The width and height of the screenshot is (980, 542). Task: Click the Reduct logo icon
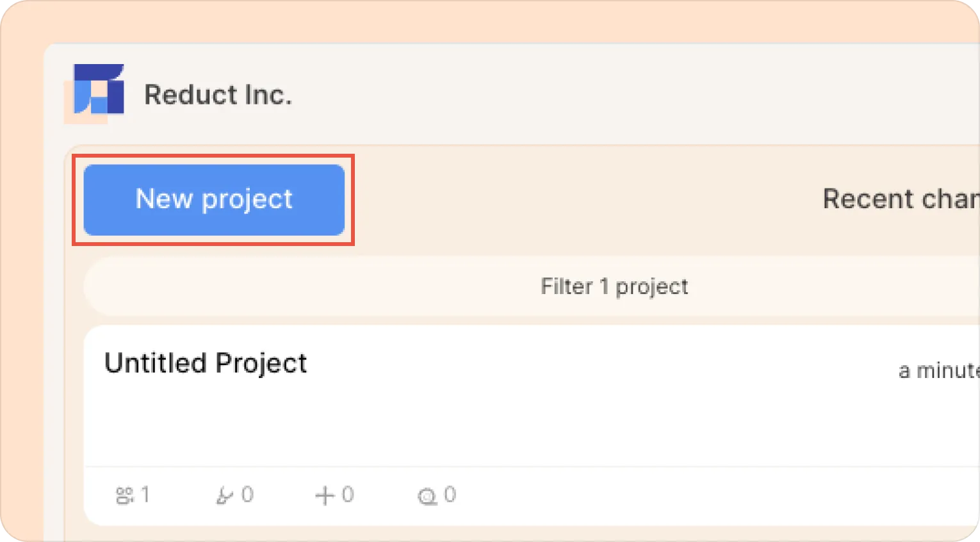pyautogui.click(x=97, y=90)
